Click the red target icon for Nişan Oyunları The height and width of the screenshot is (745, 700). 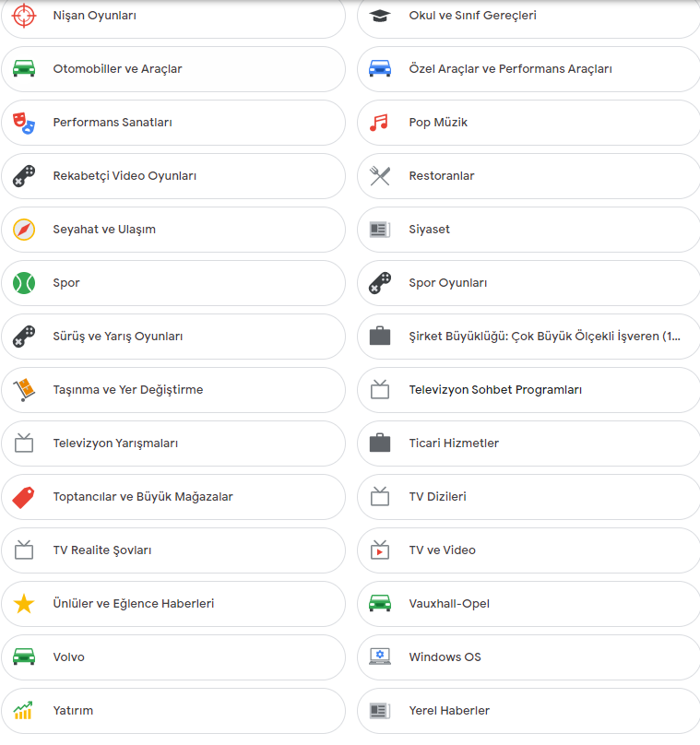[x=24, y=15]
